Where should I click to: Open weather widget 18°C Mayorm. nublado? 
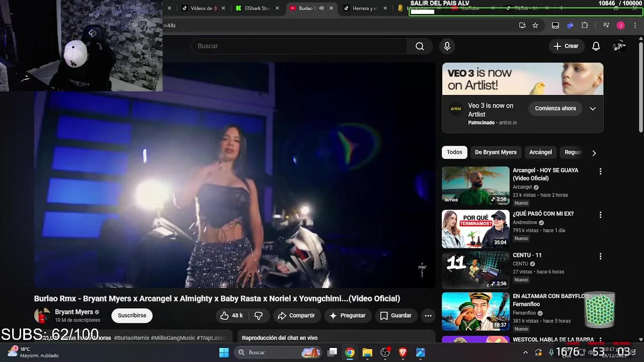tap(33, 352)
